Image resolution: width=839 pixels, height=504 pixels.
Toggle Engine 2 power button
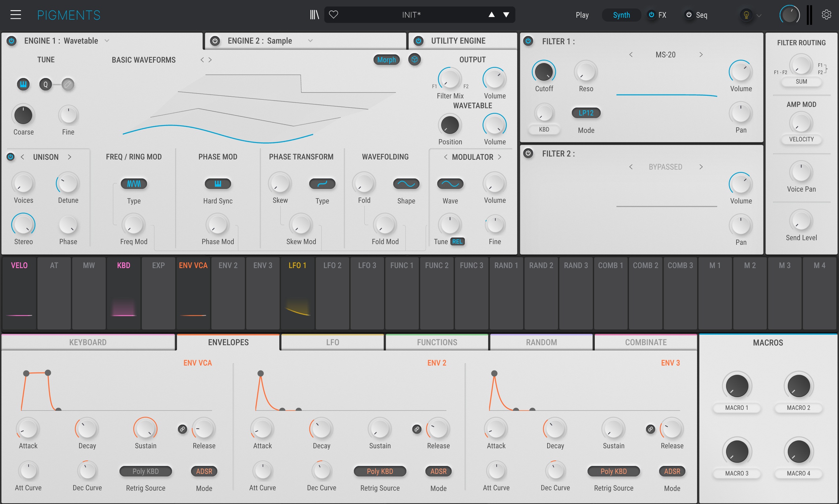tap(215, 41)
